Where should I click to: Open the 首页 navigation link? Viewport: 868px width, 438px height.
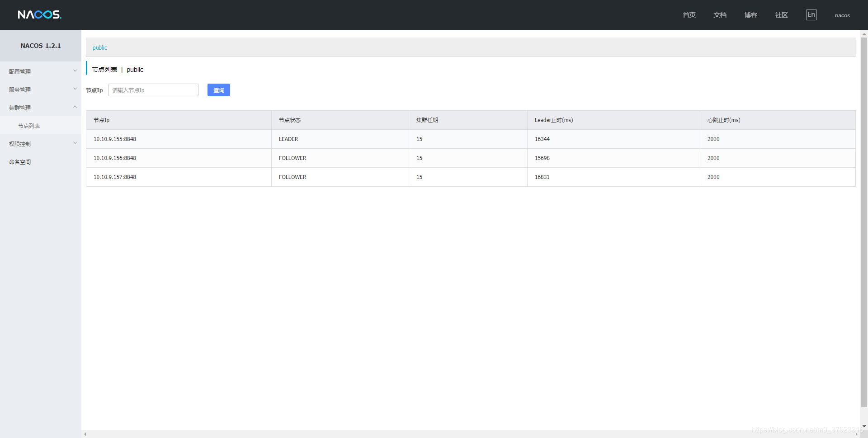click(x=689, y=15)
